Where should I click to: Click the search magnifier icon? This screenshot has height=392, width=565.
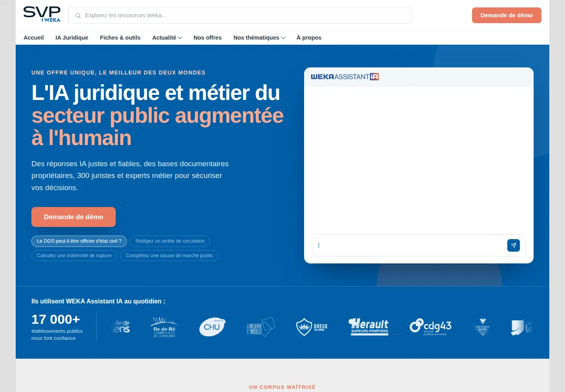coord(78,16)
